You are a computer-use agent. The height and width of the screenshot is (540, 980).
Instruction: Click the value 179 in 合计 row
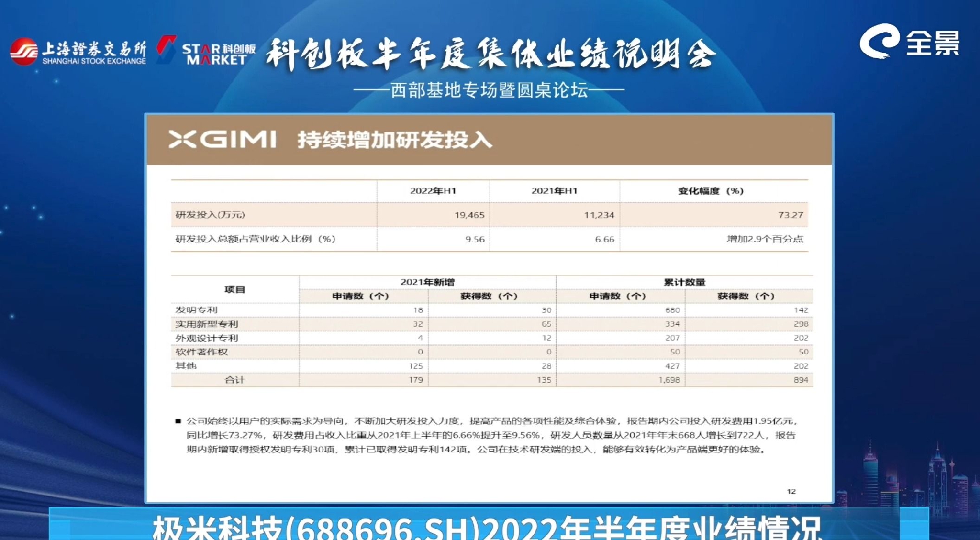pyautogui.click(x=415, y=380)
